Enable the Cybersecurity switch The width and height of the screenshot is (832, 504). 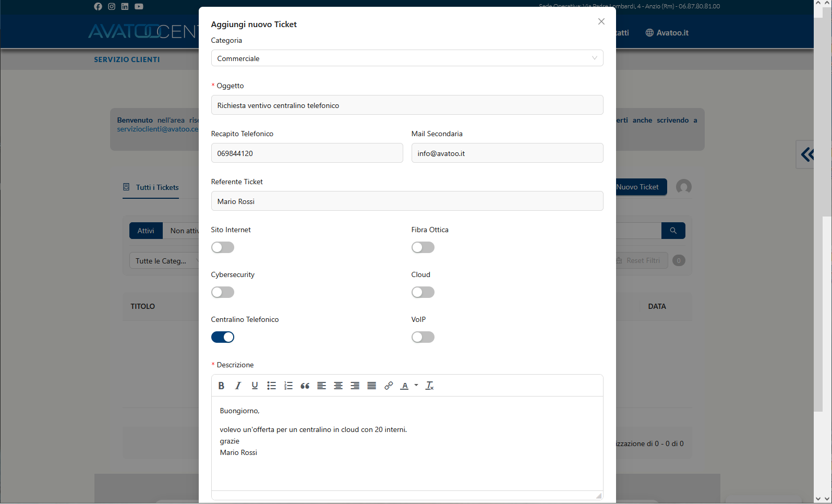click(223, 292)
